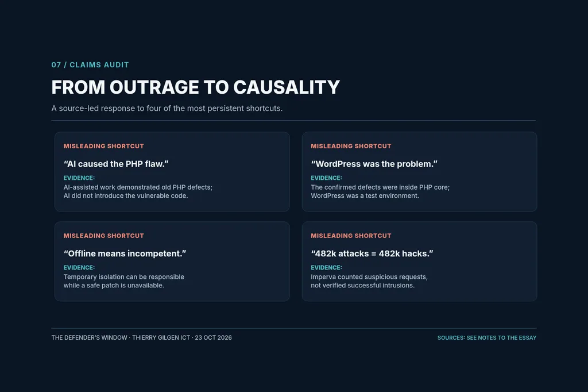Click 'EVIDENCE:' label in the 482k card

(x=326, y=268)
